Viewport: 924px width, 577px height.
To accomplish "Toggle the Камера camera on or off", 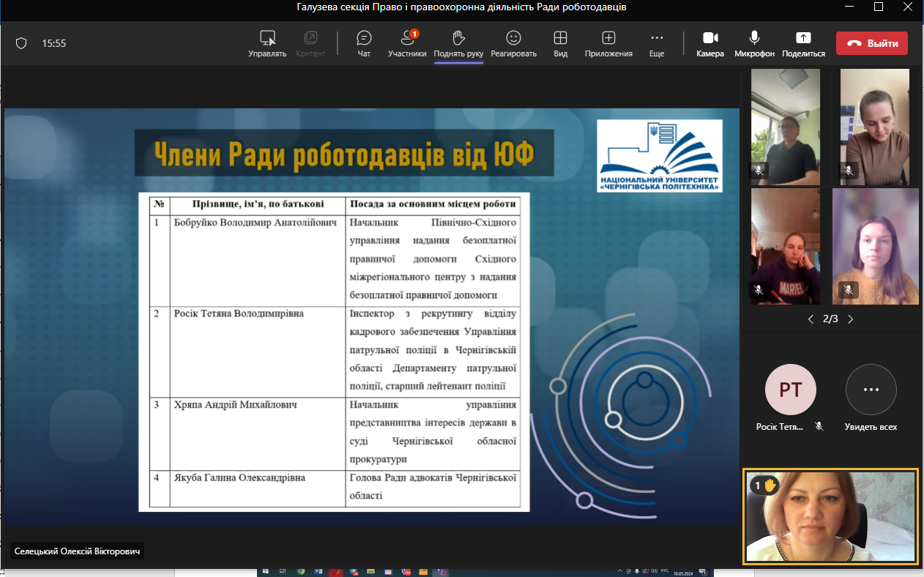I will [709, 43].
